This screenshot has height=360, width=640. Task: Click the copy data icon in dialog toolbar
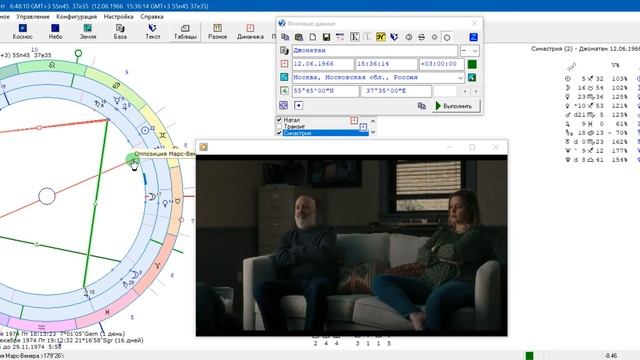[x=285, y=37]
